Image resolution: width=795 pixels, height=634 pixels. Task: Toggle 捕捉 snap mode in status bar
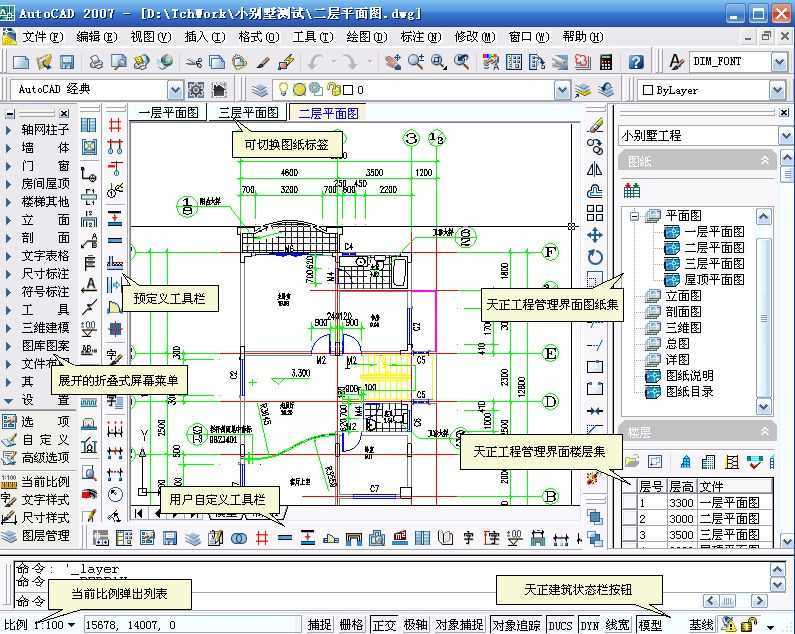coord(319,625)
